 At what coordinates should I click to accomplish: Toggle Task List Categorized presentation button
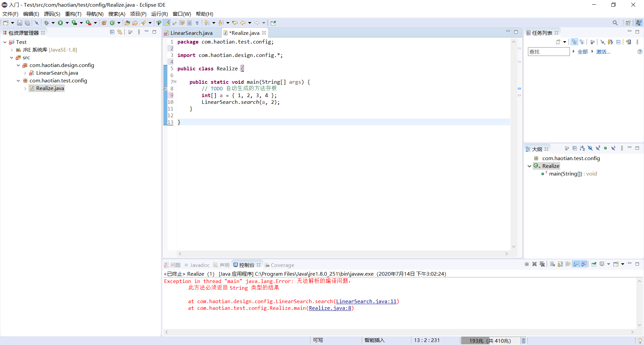575,42
